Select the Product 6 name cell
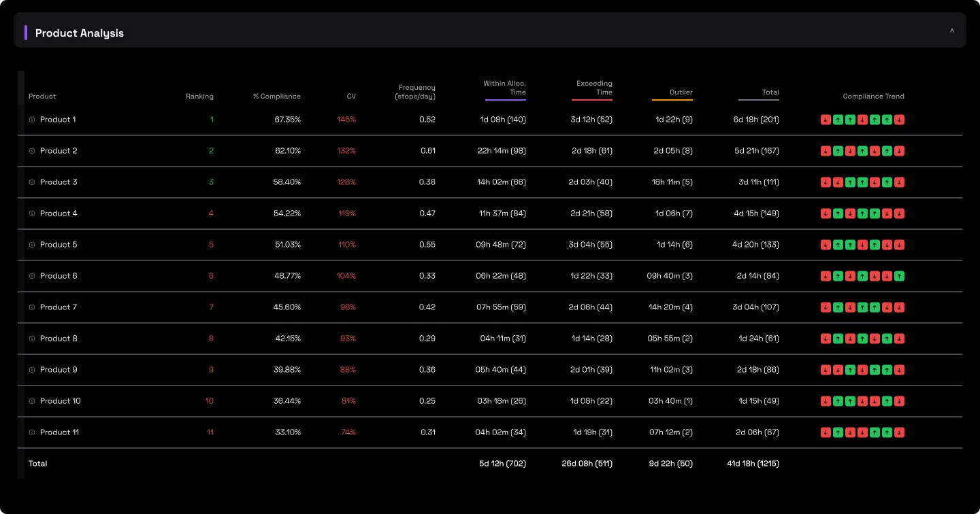This screenshot has height=514, width=980. point(59,276)
